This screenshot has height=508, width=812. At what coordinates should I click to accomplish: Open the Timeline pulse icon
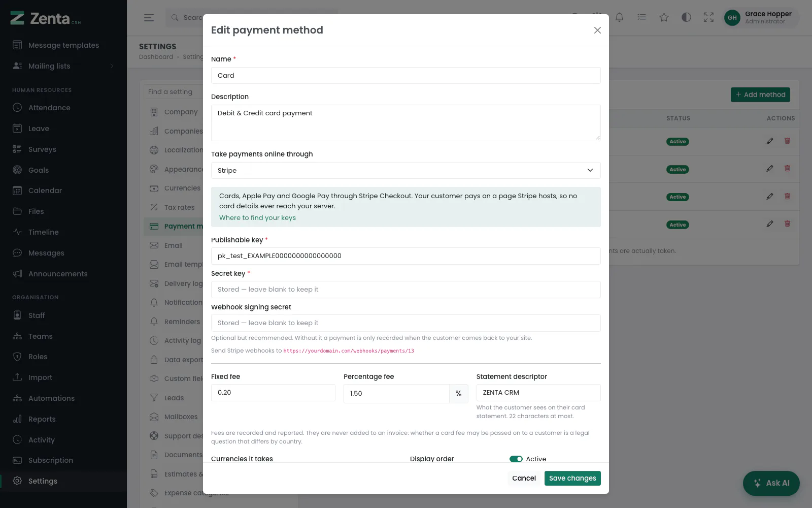click(x=17, y=232)
